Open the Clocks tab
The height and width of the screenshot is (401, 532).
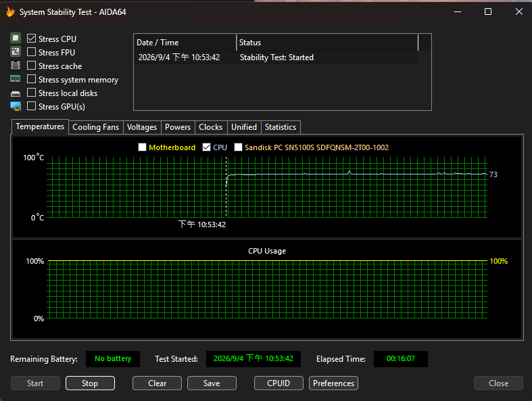211,127
